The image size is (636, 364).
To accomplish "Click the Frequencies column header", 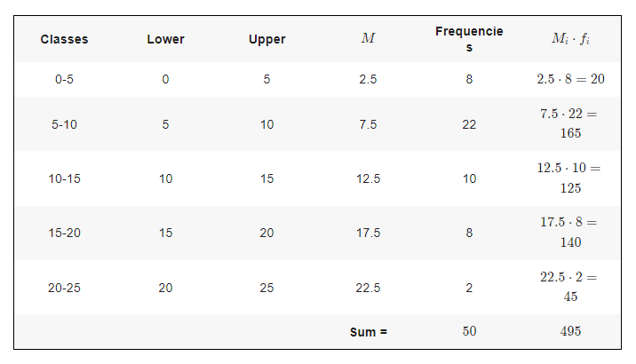I will [x=469, y=40].
